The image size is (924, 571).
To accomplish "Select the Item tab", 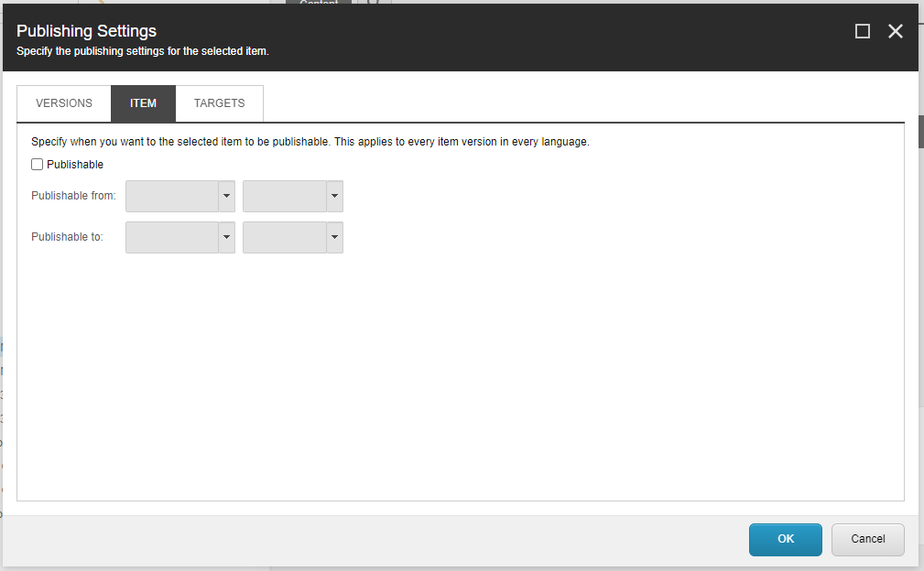I will coord(143,103).
